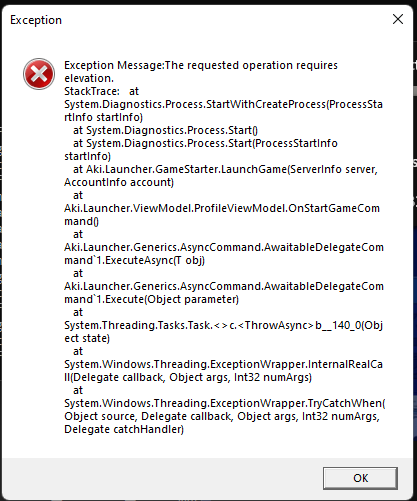The width and height of the screenshot is (417, 501).
Task: Click the 'AccountInfo account)' text
Action: (x=119, y=182)
